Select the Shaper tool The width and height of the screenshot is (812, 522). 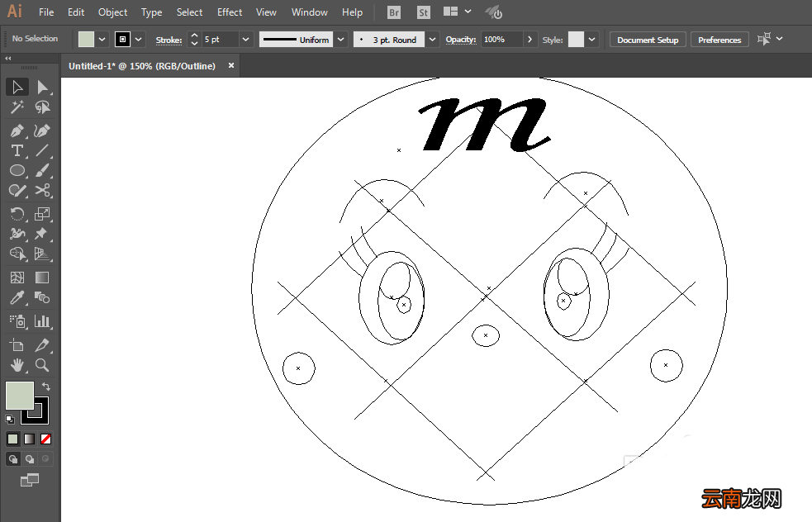(17, 191)
